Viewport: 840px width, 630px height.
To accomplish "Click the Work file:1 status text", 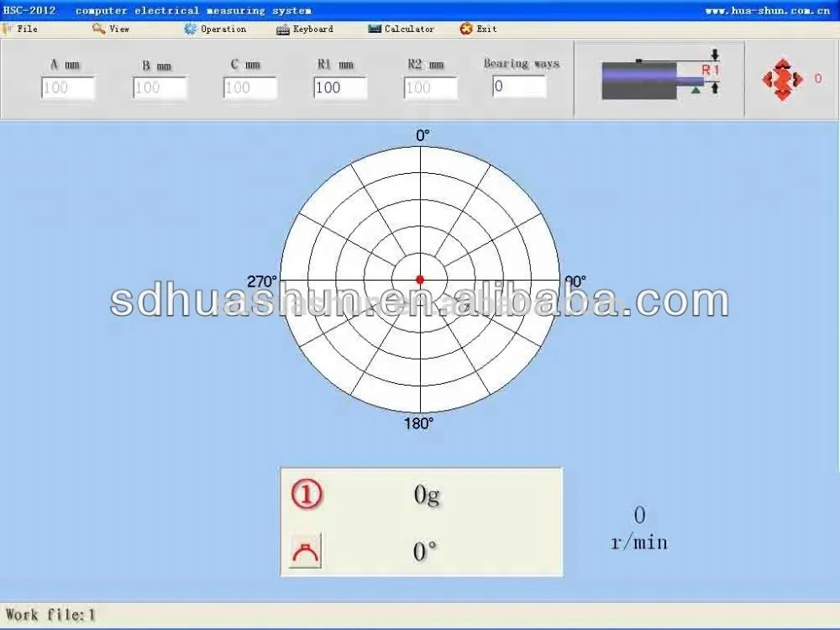I will click(50, 615).
